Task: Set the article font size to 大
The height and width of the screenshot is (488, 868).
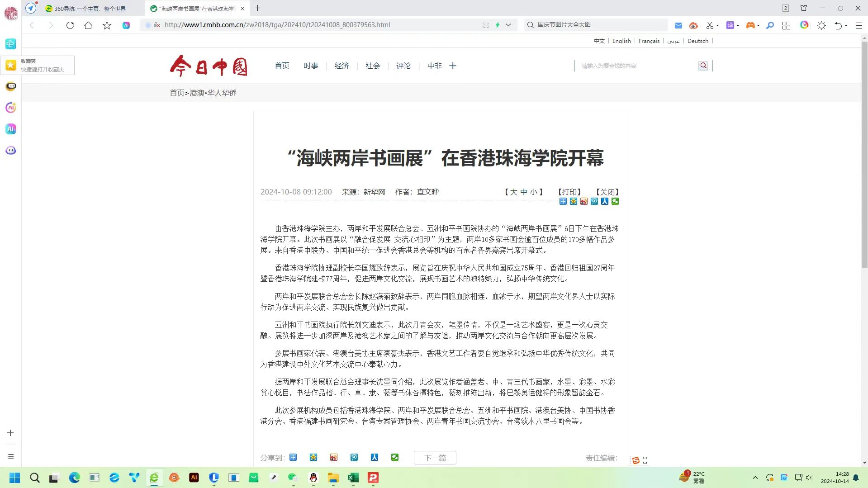Action: click(513, 192)
